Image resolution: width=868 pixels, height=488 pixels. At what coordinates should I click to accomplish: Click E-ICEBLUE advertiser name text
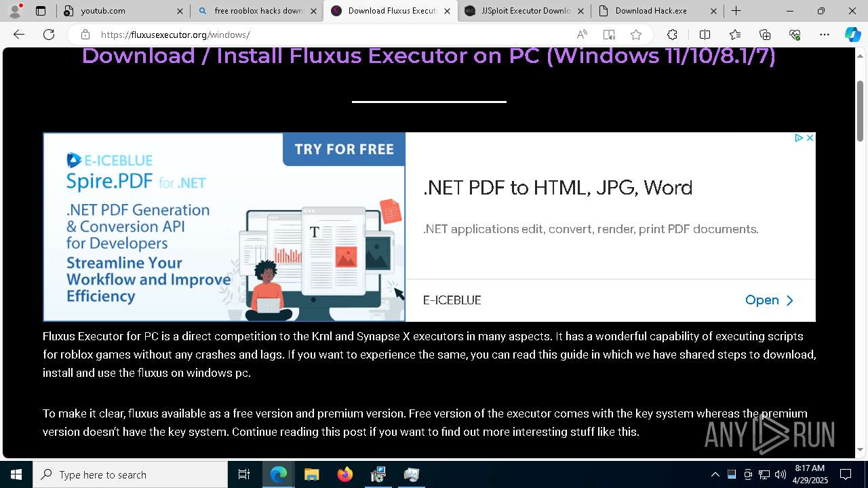[x=452, y=300]
